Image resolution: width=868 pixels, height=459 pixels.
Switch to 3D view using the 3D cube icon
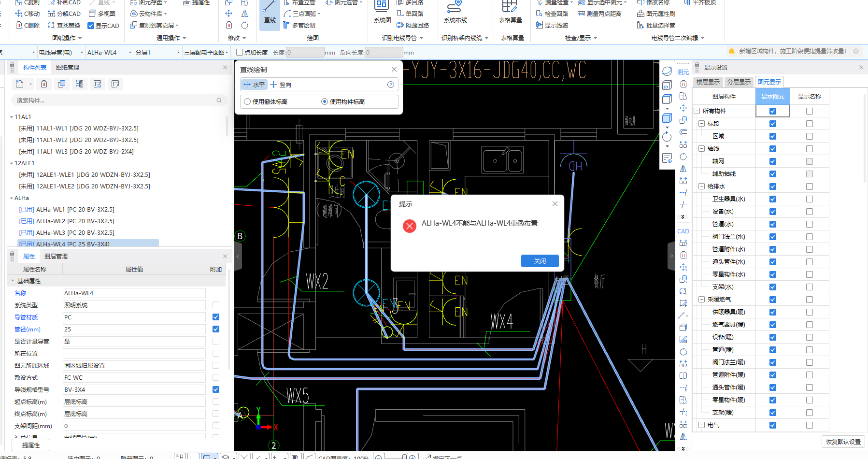click(667, 86)
